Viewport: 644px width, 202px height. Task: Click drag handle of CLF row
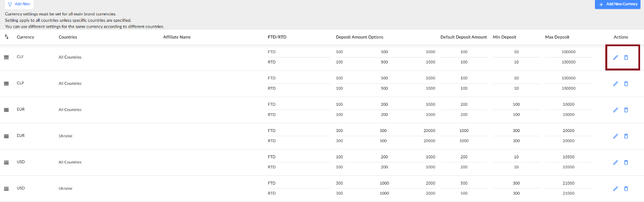pyautogui.click(x=6, y=57)
